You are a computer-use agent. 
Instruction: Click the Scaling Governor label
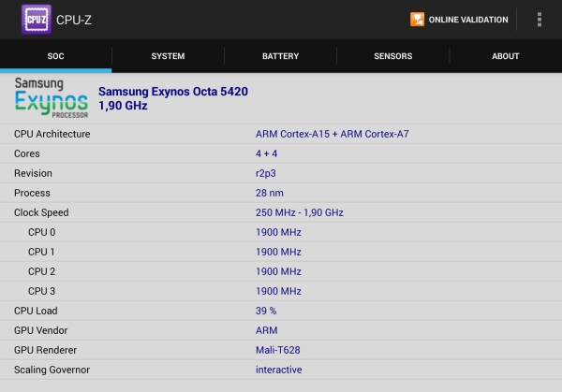click(52, 370)
